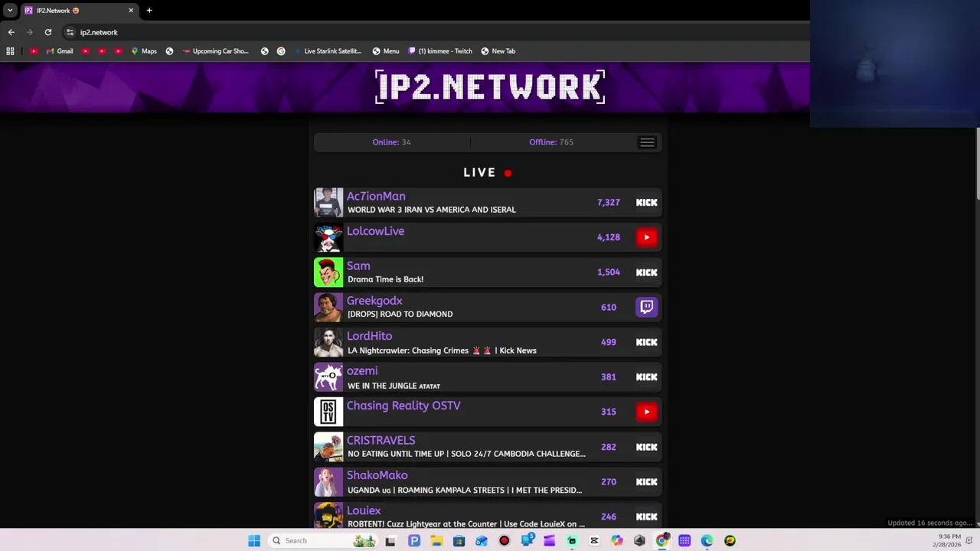Open the Live Starlink Satellit... bookmark

328,51
